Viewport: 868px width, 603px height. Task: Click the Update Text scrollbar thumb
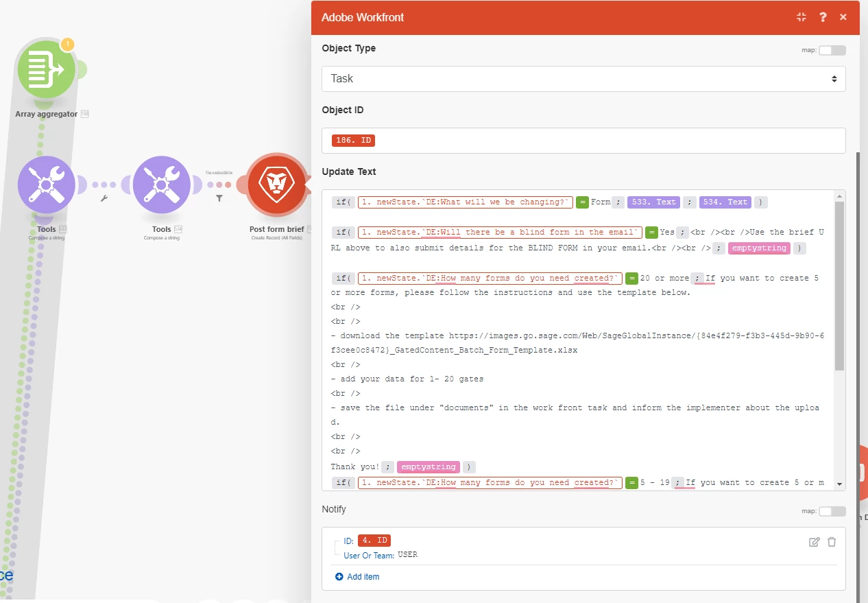pyautogui.click(x=840, y=286)
